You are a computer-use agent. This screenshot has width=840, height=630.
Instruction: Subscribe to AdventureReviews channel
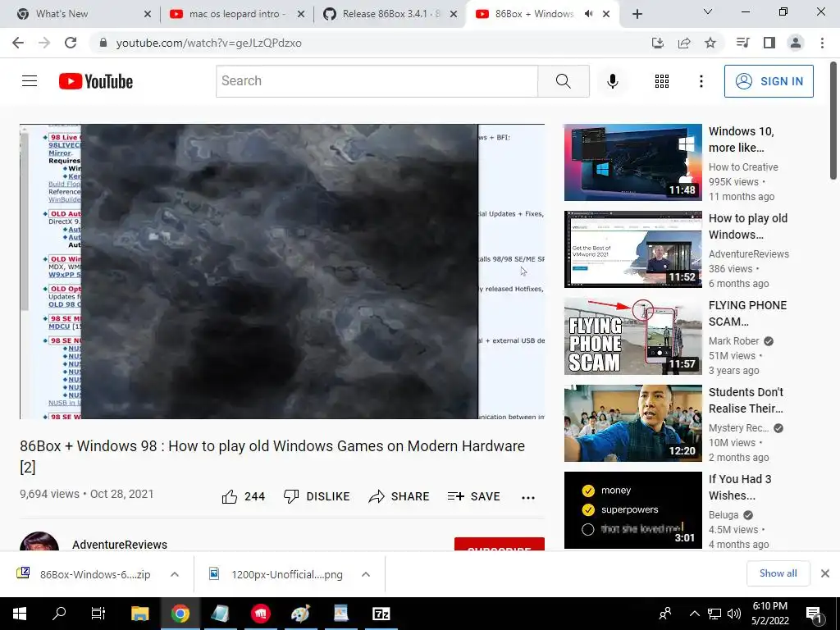[x=500, y=545]
